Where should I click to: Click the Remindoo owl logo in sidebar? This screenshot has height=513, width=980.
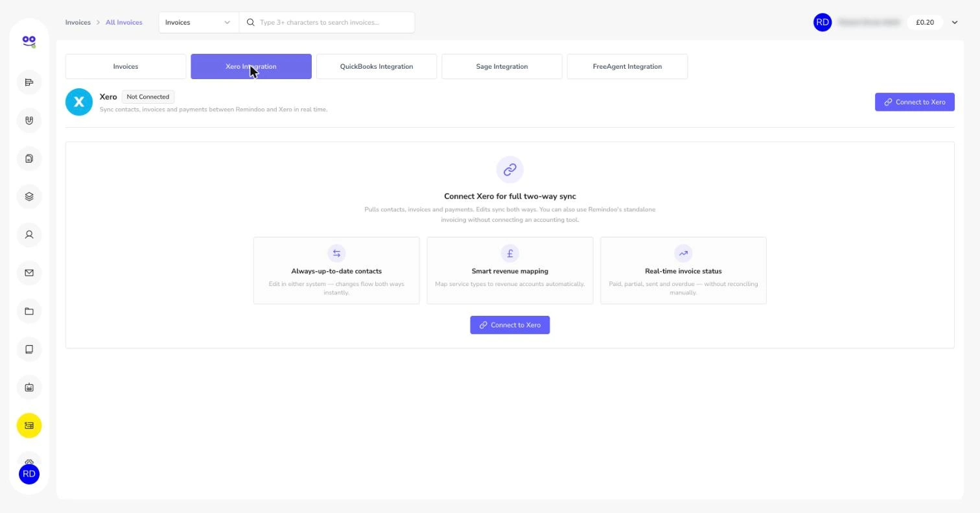29,42
